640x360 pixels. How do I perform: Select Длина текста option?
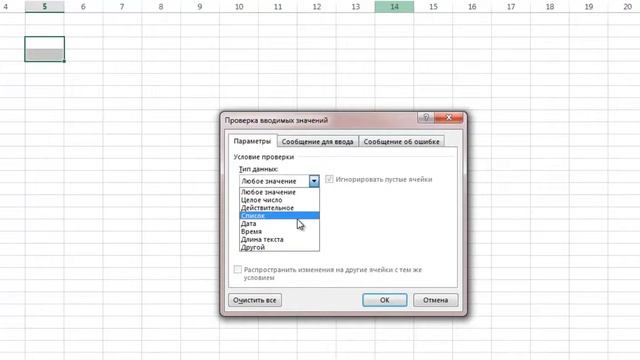tap(279, 239)
